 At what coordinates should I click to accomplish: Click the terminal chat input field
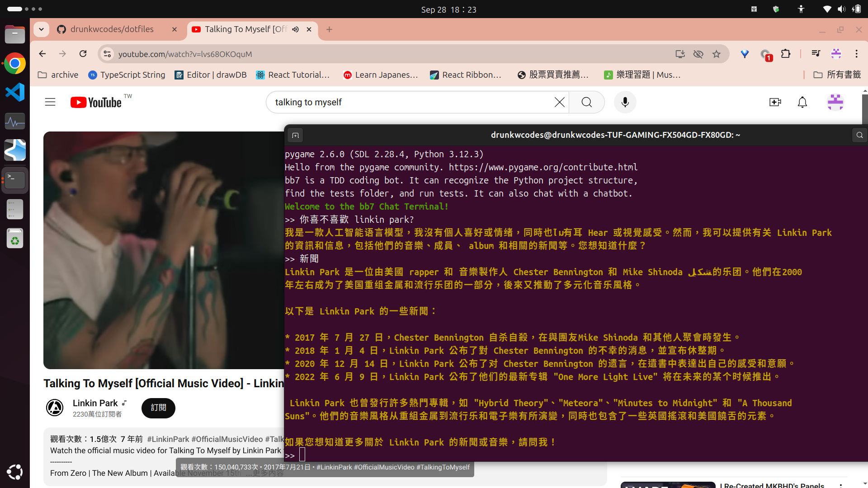[304, 455]
